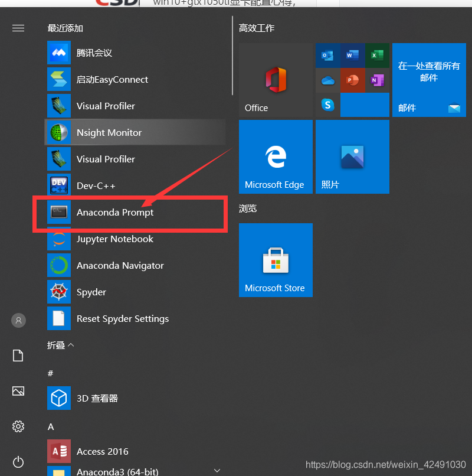Select the Access 2016 label

coord(103,451)
